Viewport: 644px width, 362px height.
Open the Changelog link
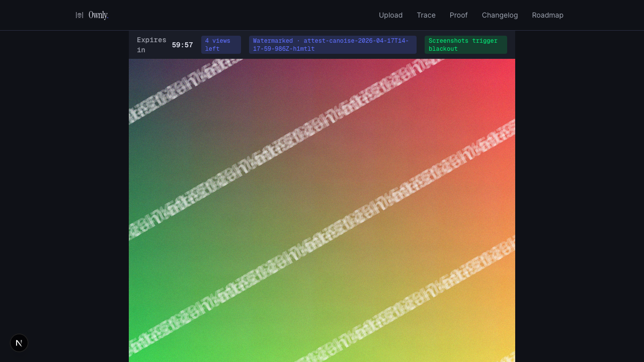tap(500, 15)
